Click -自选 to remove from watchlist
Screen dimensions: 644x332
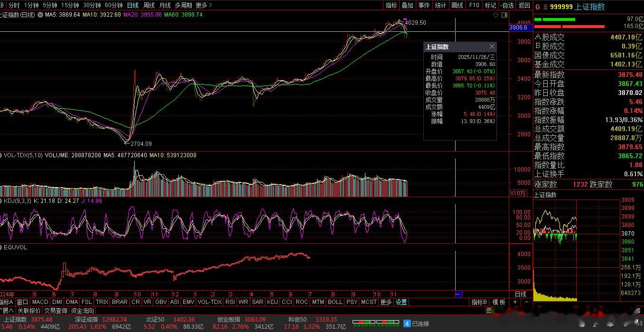(507, 5)
